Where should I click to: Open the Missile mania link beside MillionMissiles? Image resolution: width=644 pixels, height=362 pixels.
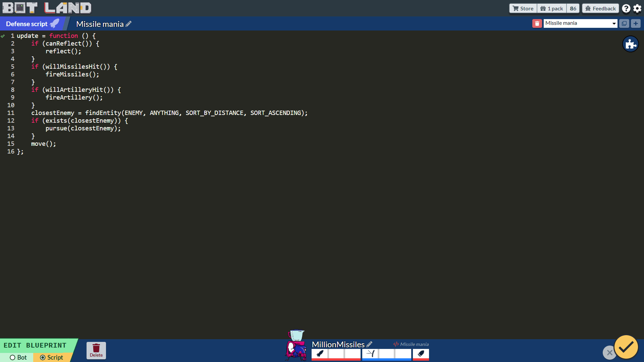(411, 344)
